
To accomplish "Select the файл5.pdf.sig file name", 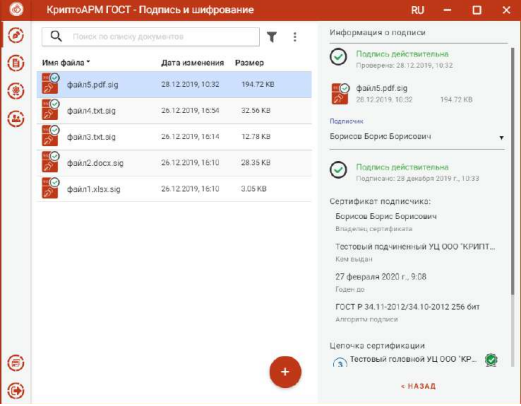I will [x=93, y=85].
